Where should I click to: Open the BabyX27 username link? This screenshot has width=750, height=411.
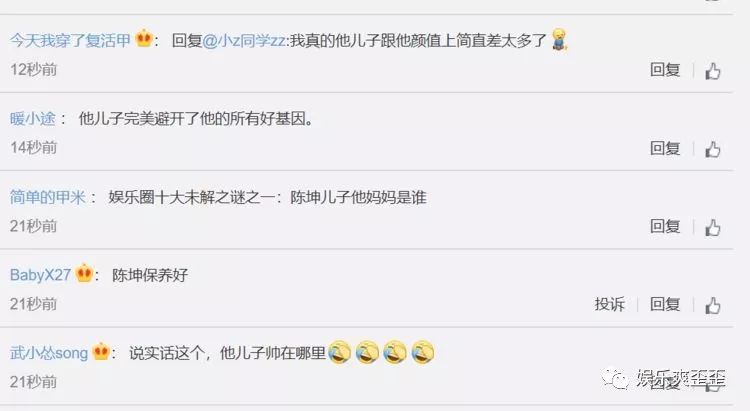pyautogui.click(x=40, y=275)
